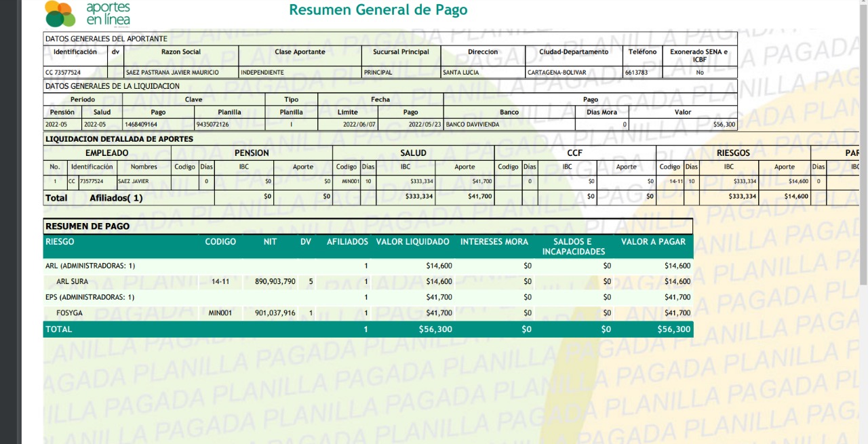Select the Razon Social column header
The image size is (868, 444).
180,52
